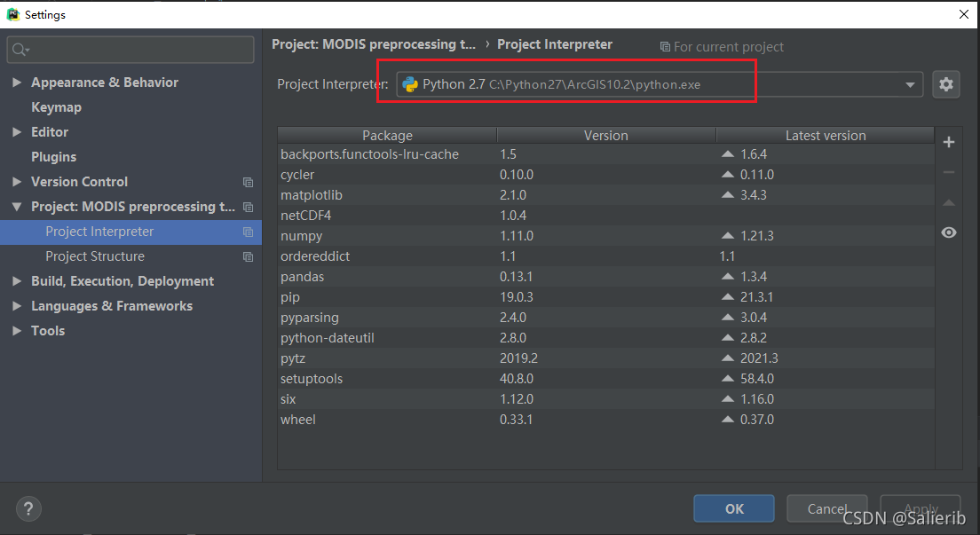This screenshot has width=980, height=535.
Task: Click upgrade arrow next to wheel 0.37.0
Action: 728,420
